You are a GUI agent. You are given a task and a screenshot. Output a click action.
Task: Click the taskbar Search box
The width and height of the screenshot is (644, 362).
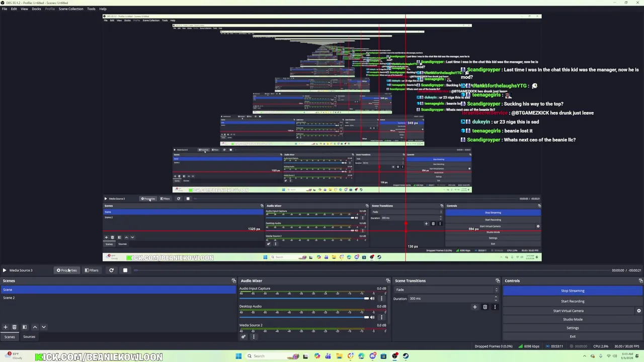pos(272,356)
